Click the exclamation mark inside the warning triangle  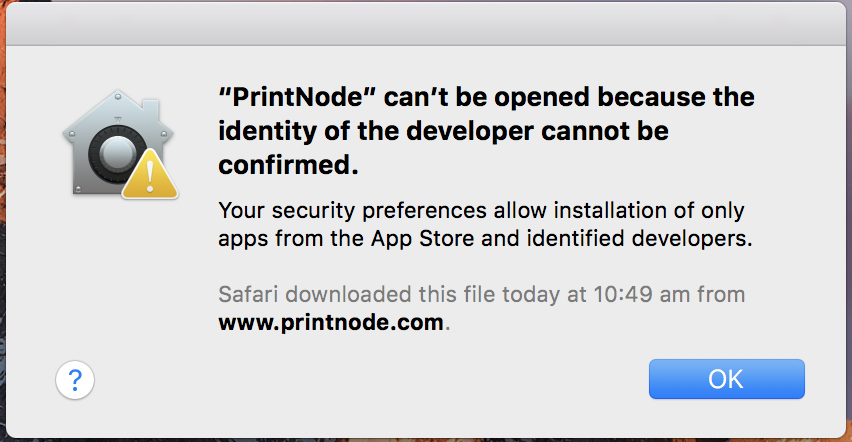pyautogui.click(x=150, y=177)
